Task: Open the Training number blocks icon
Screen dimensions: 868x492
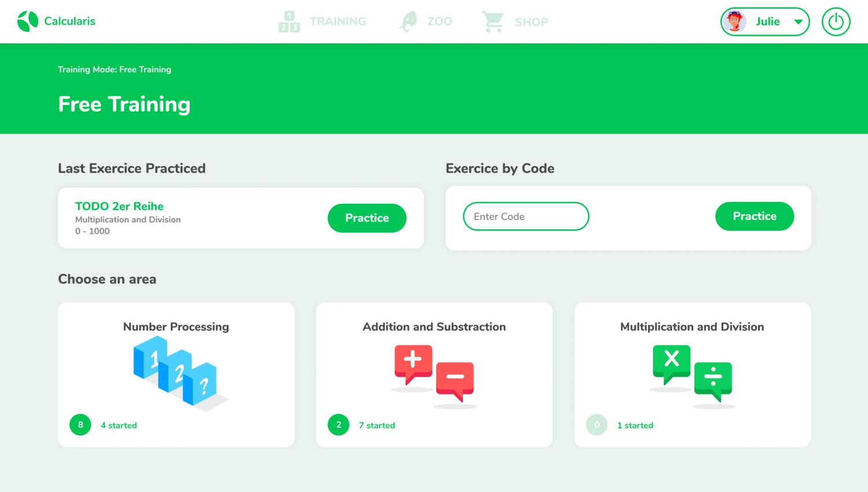Action: [x=289, y=22]
